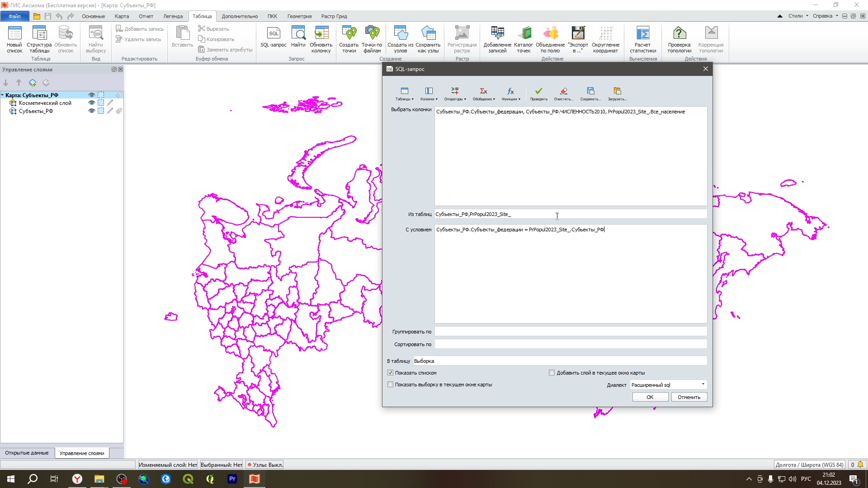
Task: Click Заменить атрибуты button
Action: 225,50
